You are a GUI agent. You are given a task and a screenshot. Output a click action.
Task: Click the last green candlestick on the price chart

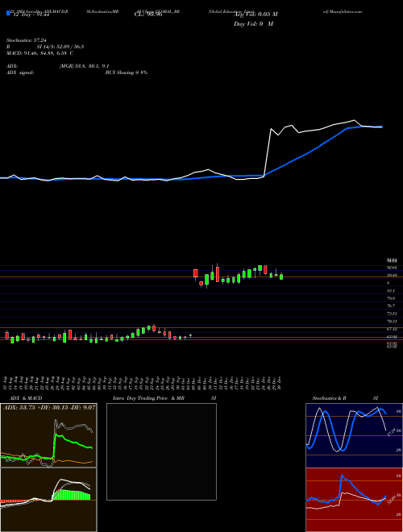coord(281,276)
